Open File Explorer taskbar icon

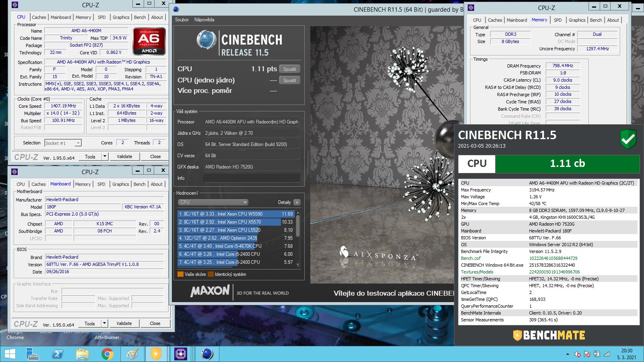[82, 354]
